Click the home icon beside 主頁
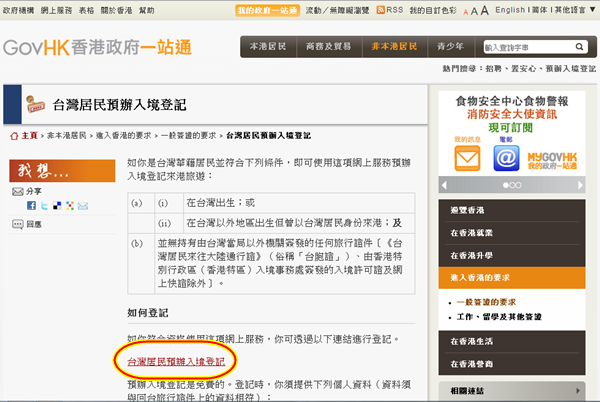600x402 pixels. (14, 136)
